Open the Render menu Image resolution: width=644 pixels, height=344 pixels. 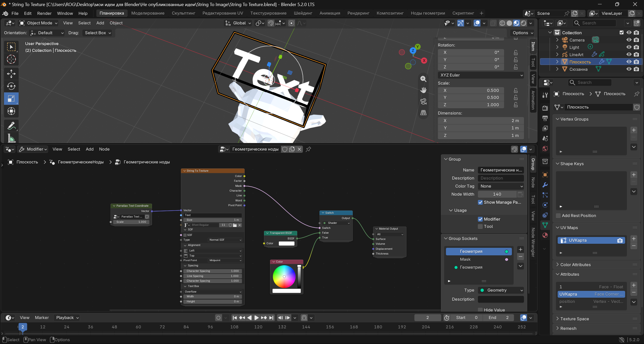(x=44, y=13)
